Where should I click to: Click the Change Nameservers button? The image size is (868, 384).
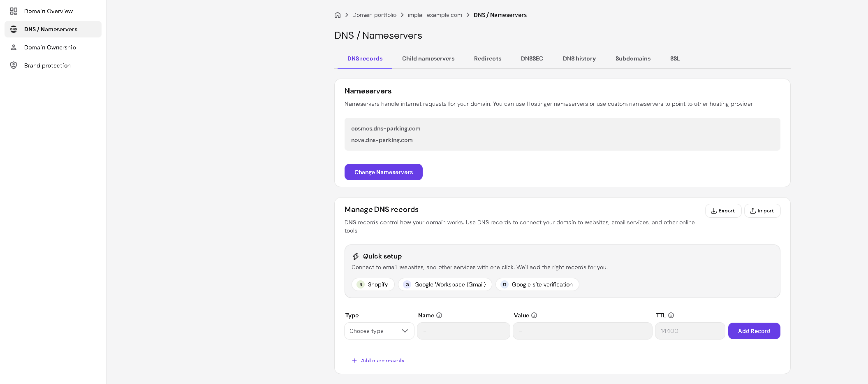click(384, 172)
